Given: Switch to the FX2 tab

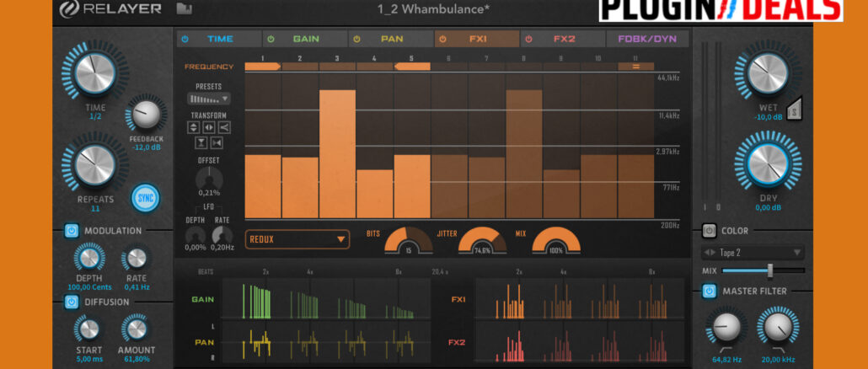Looking at the screenshot, I should [x=563, y=39].
